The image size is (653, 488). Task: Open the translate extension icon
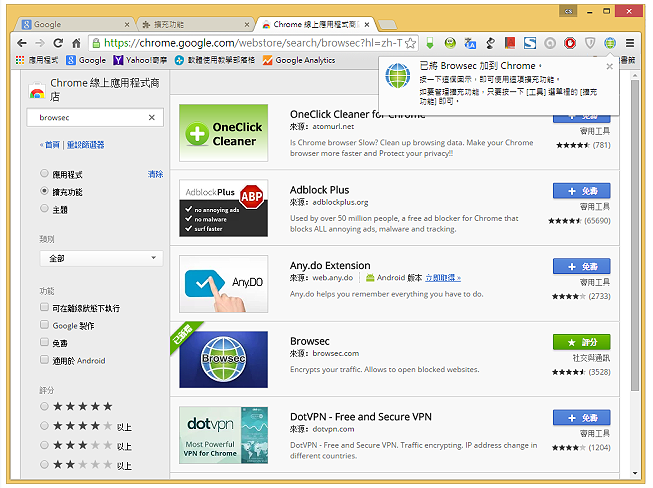tap(470, 43)
